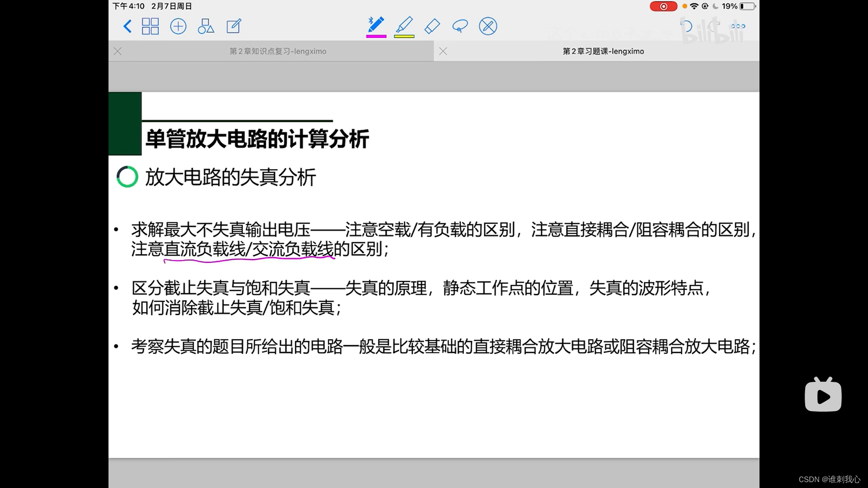Tap the red screen recording indicator
The height and width of the screenshot is (488, 868).
coord(663,6)
